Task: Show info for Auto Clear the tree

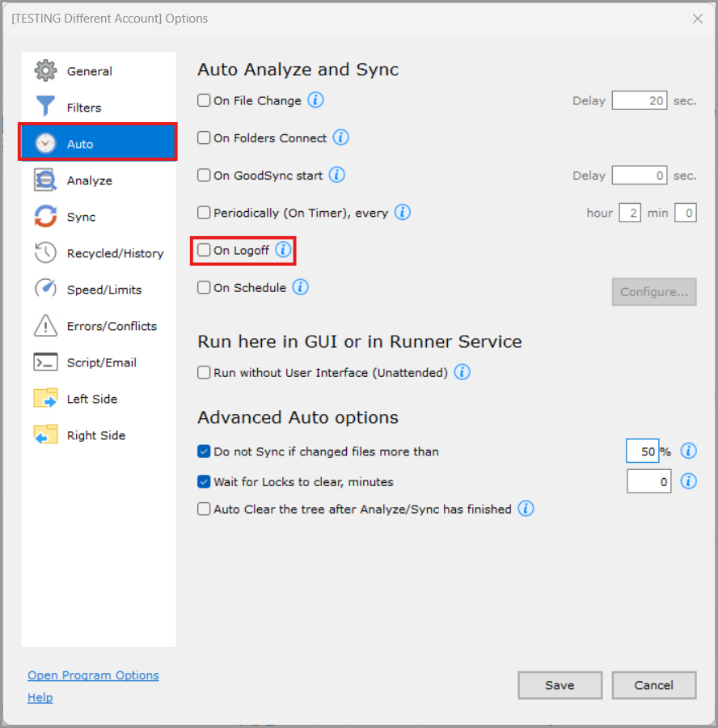Action: coord(526,509)
